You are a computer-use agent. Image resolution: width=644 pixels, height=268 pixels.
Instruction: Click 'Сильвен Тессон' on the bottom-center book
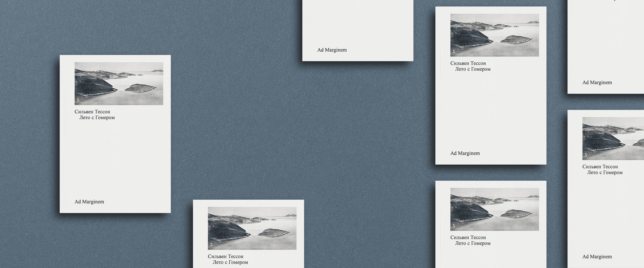point(225,256)
